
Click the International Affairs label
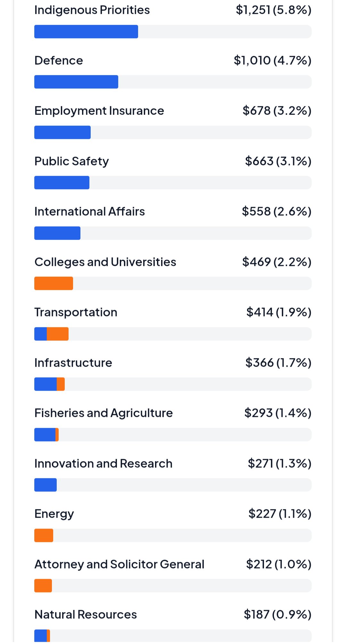coord(89,211)
